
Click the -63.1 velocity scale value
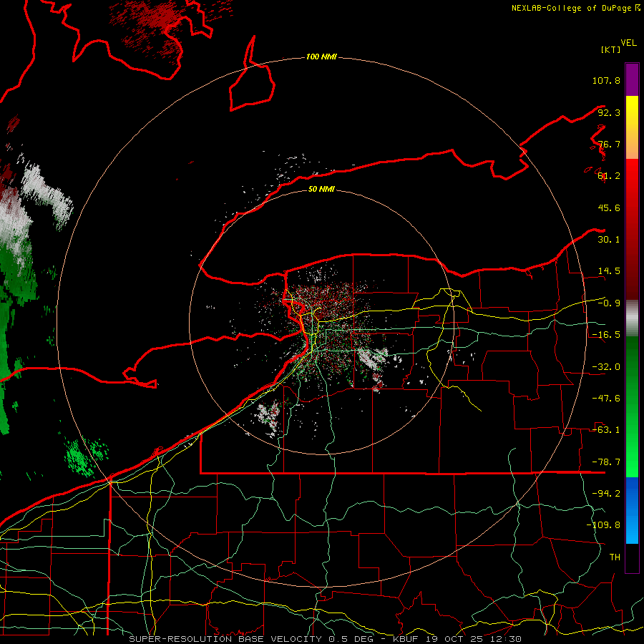pyautogui.click(x=606, y=430)
